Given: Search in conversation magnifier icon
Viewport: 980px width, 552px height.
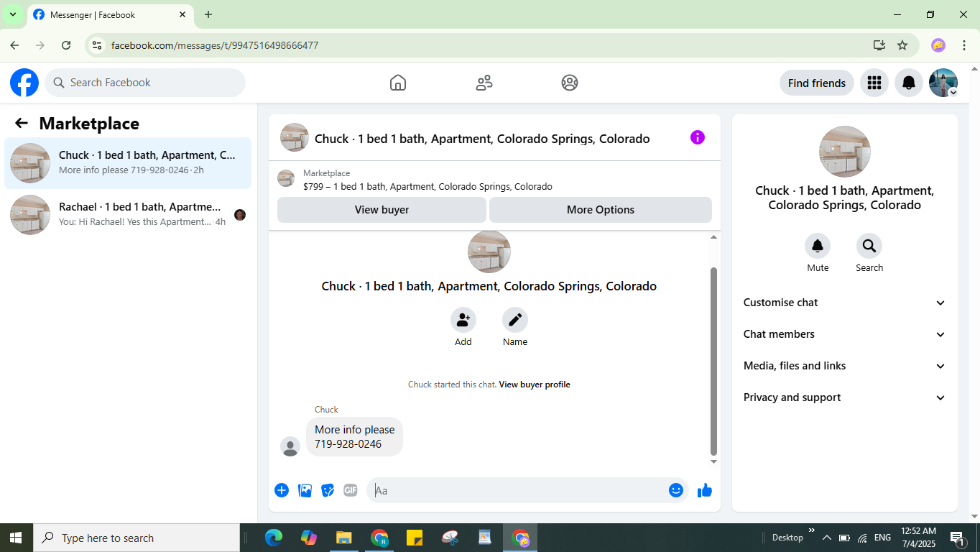Looking at the screenshot, I should (869, 246).
